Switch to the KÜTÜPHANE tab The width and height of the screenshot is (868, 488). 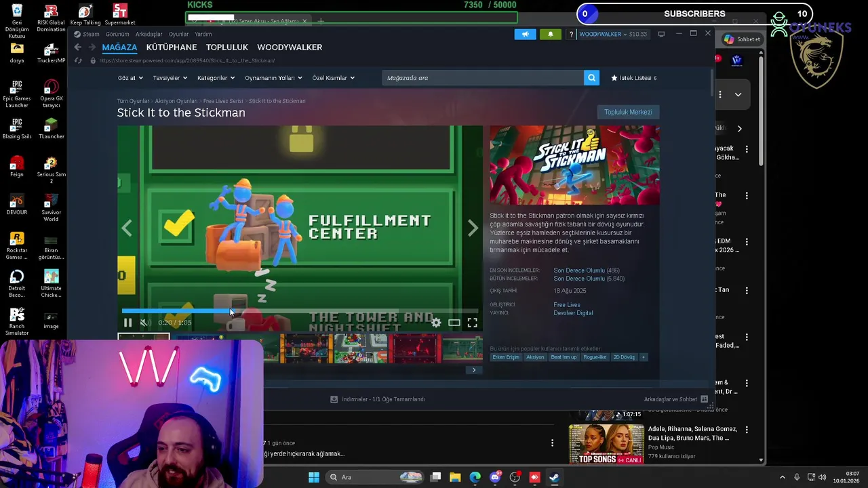coord(172,47)
